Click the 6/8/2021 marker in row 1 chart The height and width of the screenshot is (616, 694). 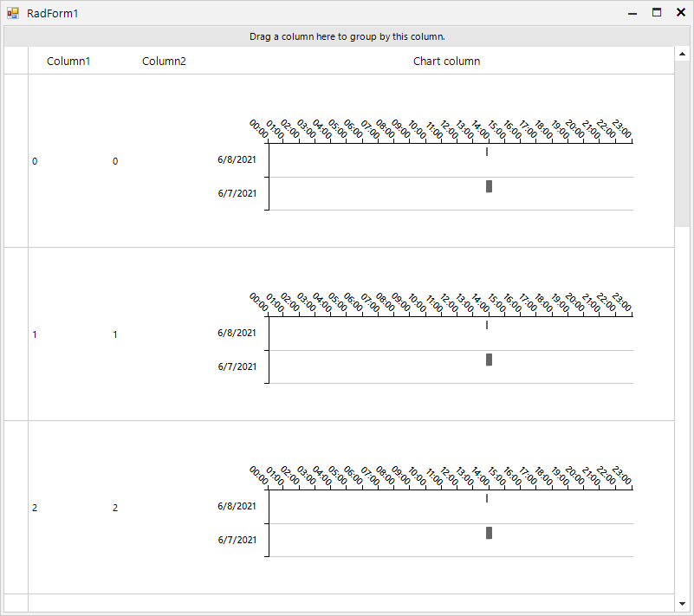point(487,325)
